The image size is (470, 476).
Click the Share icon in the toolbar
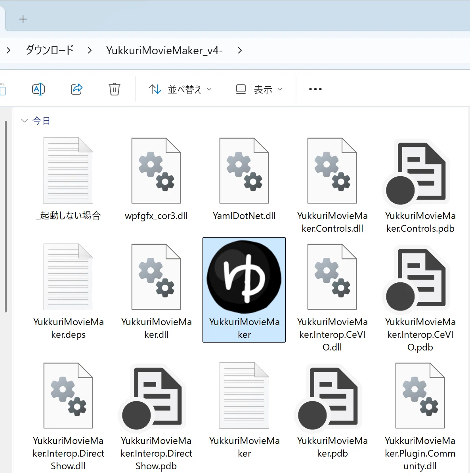pos(76,89)
